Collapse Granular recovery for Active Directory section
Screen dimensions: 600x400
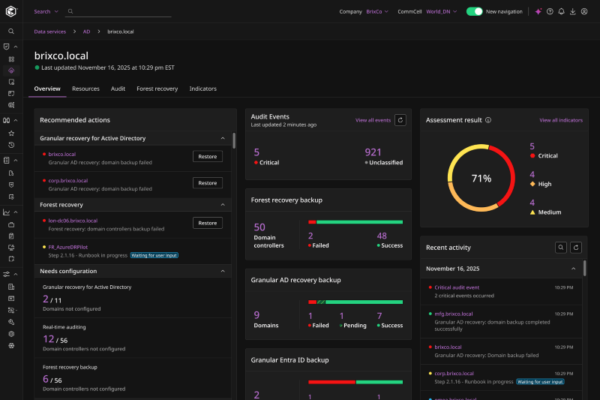click(x=223, y=138)
